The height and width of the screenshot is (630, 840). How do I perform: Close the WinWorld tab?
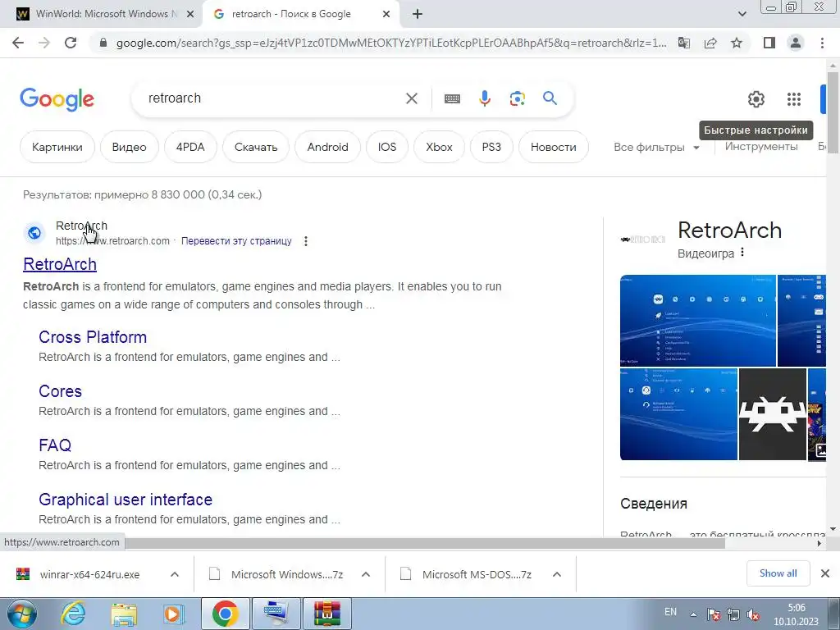[x=190, y=15]
